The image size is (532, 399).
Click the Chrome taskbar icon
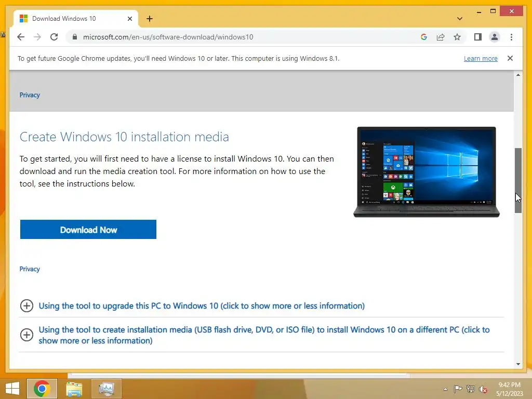42,389
